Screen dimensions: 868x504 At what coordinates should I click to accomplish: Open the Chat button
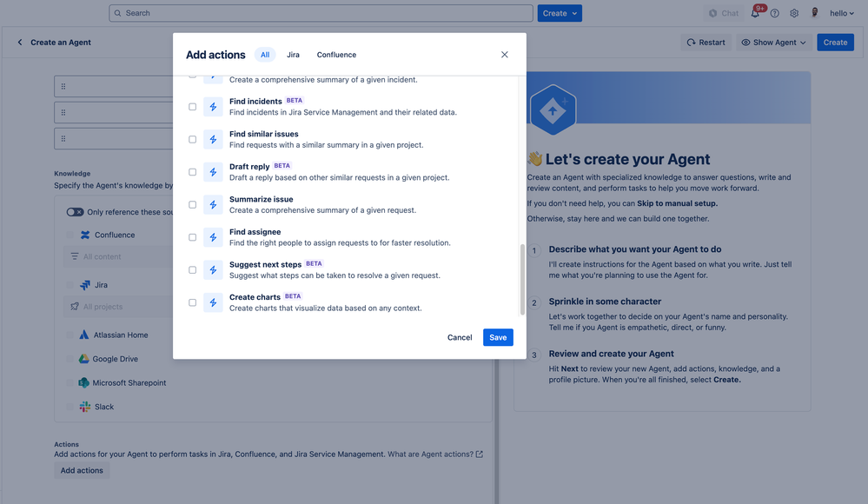(x=724, y=13)
